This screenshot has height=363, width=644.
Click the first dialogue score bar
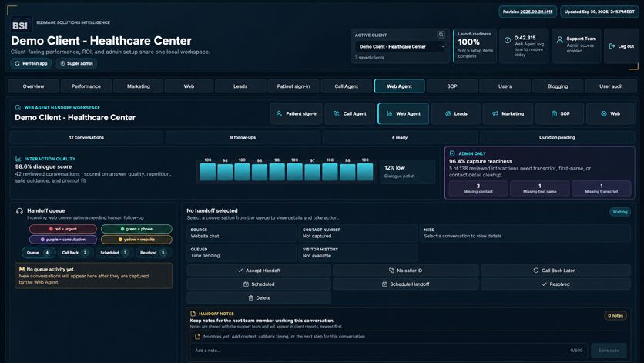[208, 172]
